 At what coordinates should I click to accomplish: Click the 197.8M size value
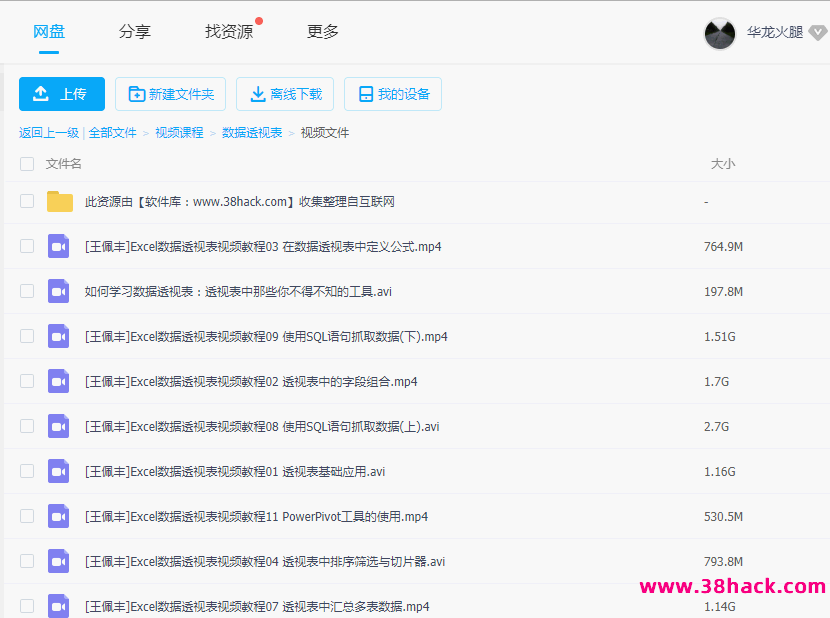(x=723, y=292)
